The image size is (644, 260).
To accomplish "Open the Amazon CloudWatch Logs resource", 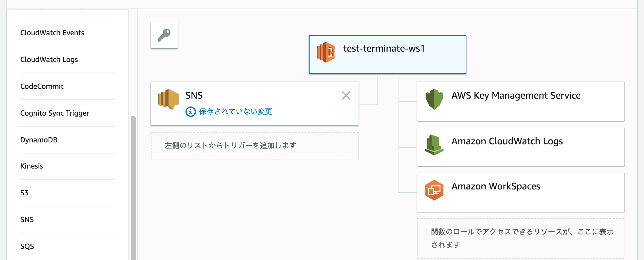I will point(521,147).
